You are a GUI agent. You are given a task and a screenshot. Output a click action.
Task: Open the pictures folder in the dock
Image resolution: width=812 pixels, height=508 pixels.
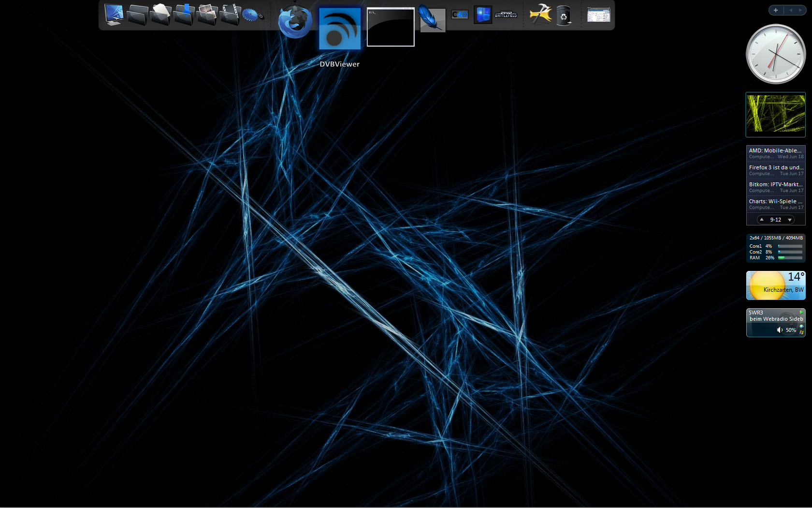coord(207,15)
